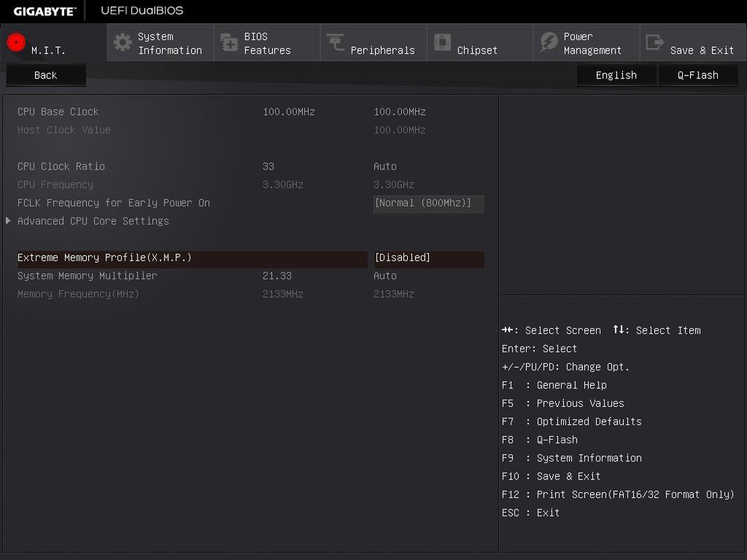Click the +/-/PU/PD Change Opt. hint
The height and width of the screenshot is (560, 747).
tap(565, 367)
